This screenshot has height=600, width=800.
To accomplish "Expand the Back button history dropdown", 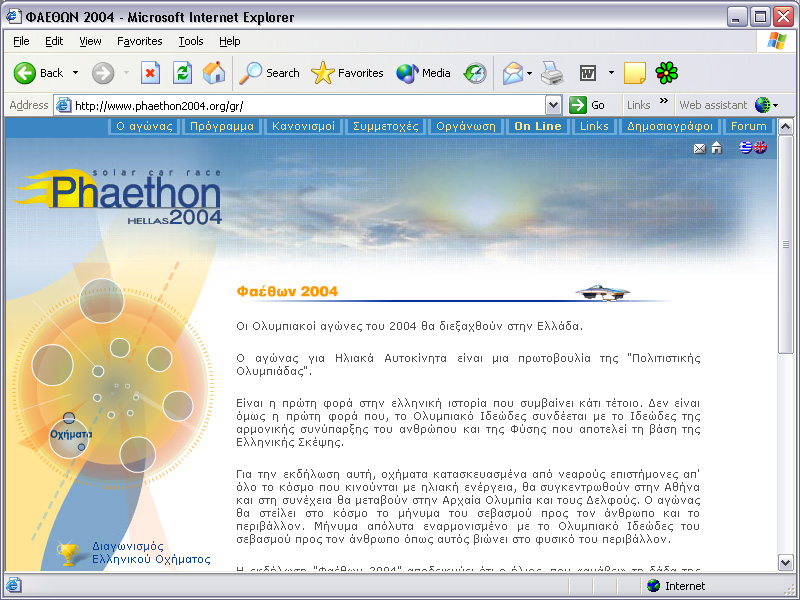I will click(x=76, y=73).
